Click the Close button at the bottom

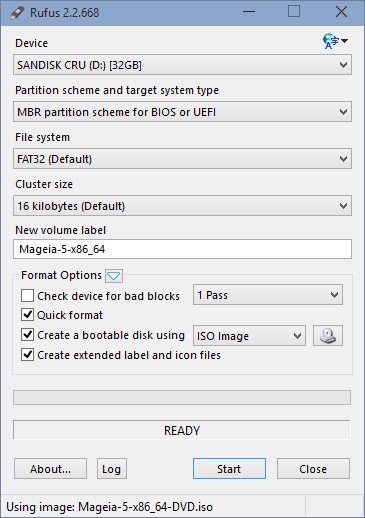click(x=313, y=469)
